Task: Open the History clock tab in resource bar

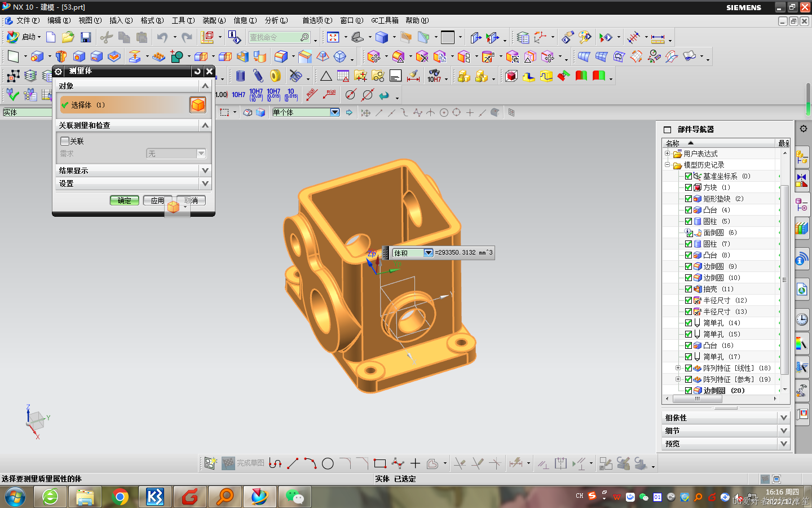Action: (x=802, y=319)
